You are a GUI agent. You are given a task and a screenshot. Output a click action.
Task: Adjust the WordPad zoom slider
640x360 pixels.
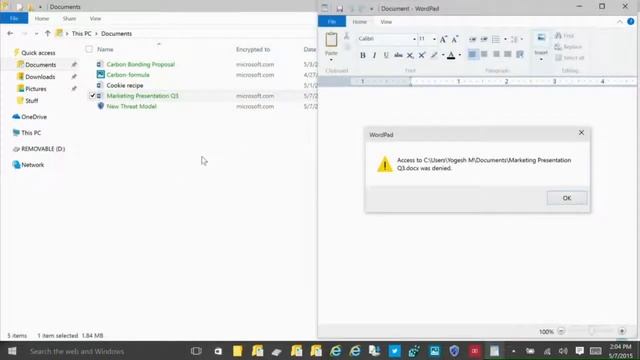592,331
